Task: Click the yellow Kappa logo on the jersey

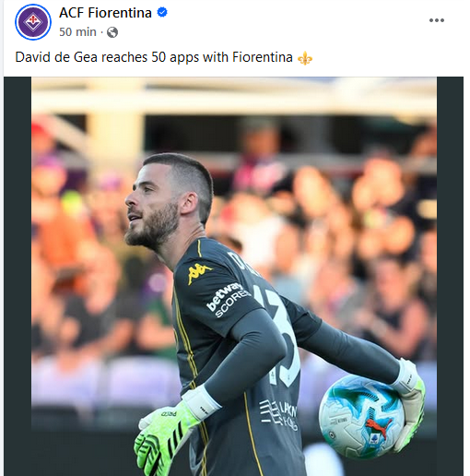Action: (x=199, y=273)
